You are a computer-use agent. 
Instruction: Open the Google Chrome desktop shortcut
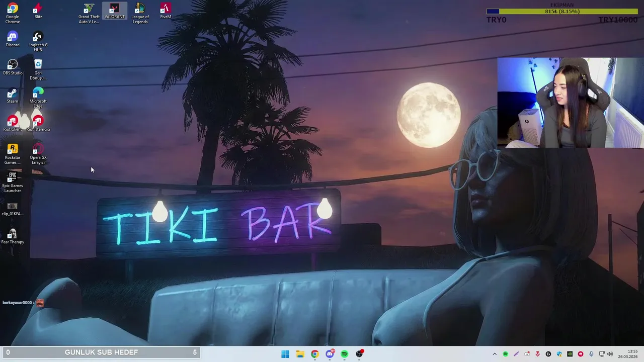pyautogui.click(x=13, y=14)
